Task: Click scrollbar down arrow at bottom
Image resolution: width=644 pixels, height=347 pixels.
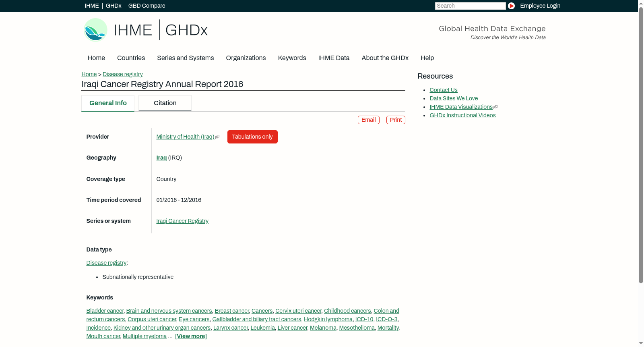Action: (x=641, y=344)
